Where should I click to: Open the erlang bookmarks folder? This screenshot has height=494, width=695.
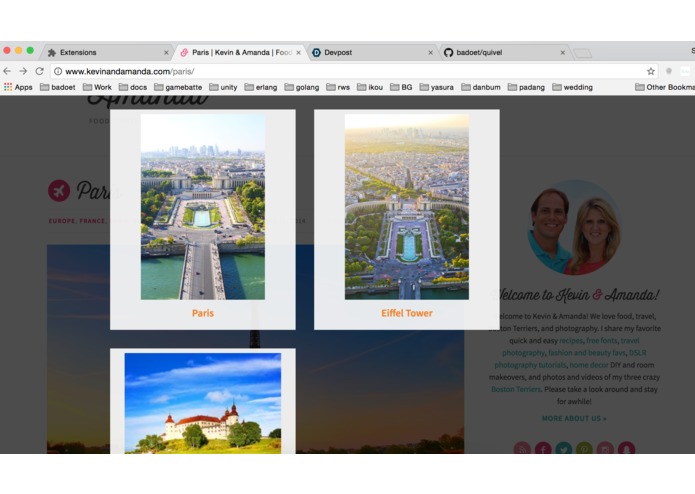coord(261,87)
